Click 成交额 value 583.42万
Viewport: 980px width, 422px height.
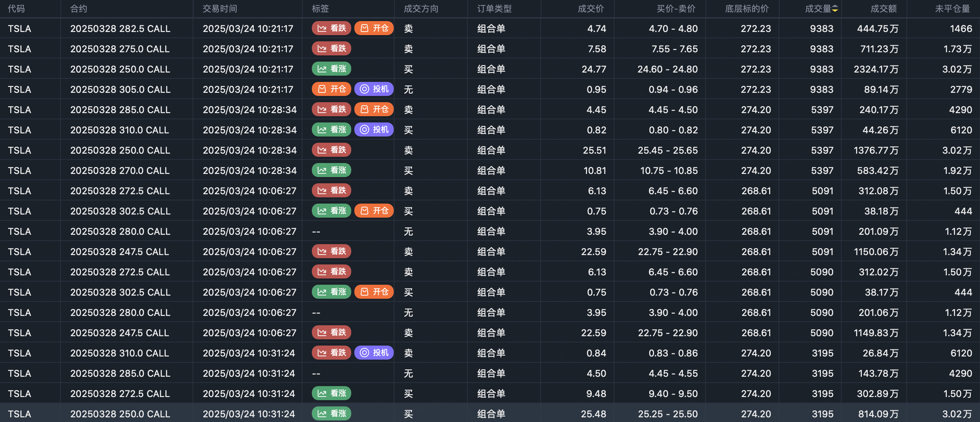(x=878, y=171)
